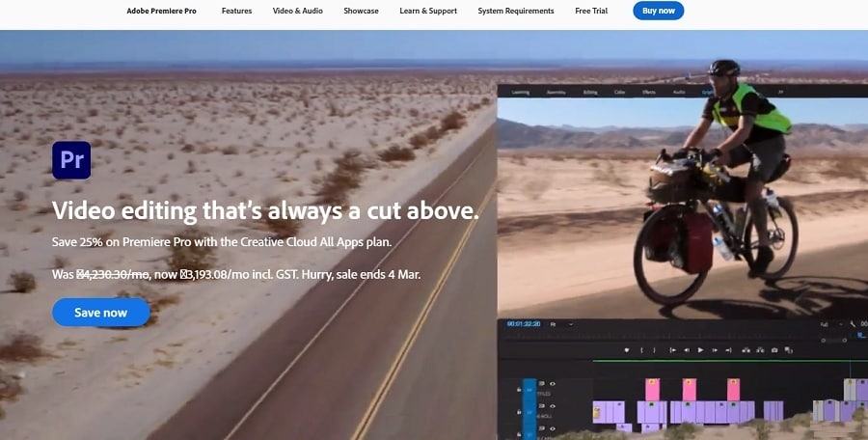The height and width of the screenshot is (440, 868).
Task: Click the Mark Out bracket icon
Action: [x=654, y=350]
